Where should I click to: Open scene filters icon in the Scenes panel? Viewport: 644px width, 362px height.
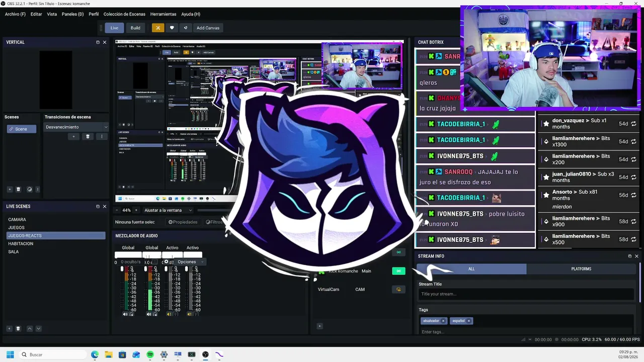[29, 190]
